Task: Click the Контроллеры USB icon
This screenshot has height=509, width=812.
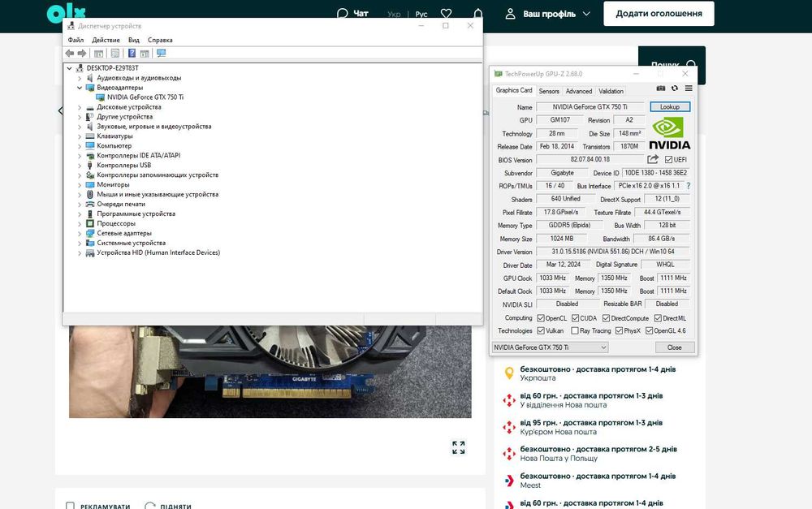Action: coord(90,165)
